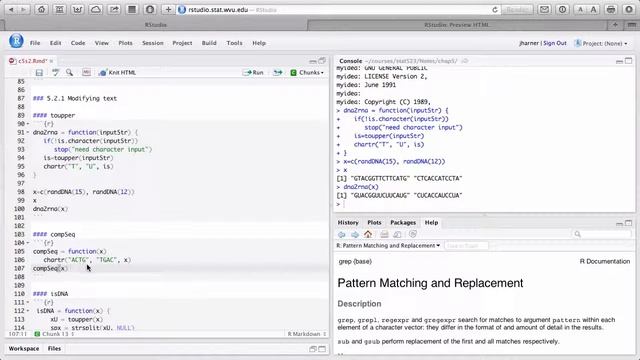Switch to the History tab
The image size is (640, 360).
click(348, 223)
